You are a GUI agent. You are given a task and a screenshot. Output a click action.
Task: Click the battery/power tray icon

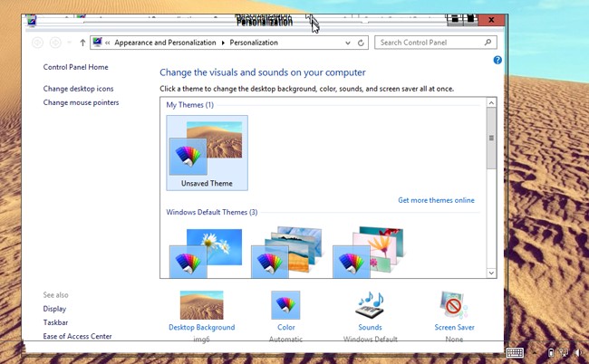click(551, 353)
